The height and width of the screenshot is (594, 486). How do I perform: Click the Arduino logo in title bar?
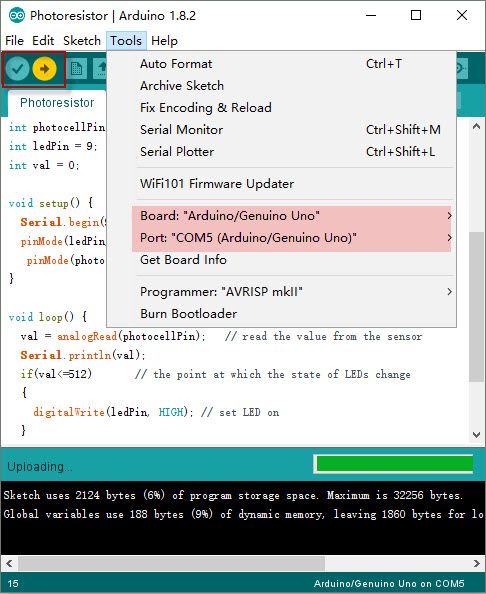[17, 16]
